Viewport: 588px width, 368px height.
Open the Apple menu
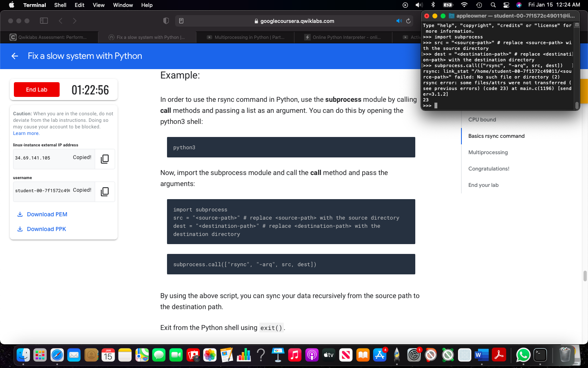[x=11, y=5]
